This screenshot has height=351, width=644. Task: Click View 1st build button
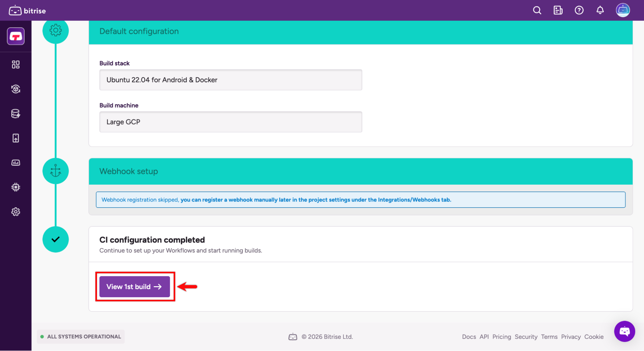click(135, 287)
